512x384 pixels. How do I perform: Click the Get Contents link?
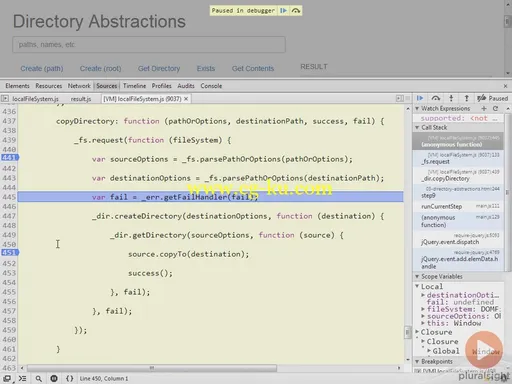point(253,69)
